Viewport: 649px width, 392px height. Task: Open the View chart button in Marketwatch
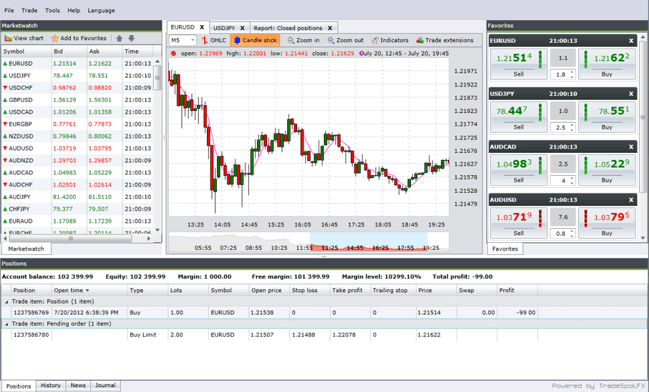click(24, 38)
